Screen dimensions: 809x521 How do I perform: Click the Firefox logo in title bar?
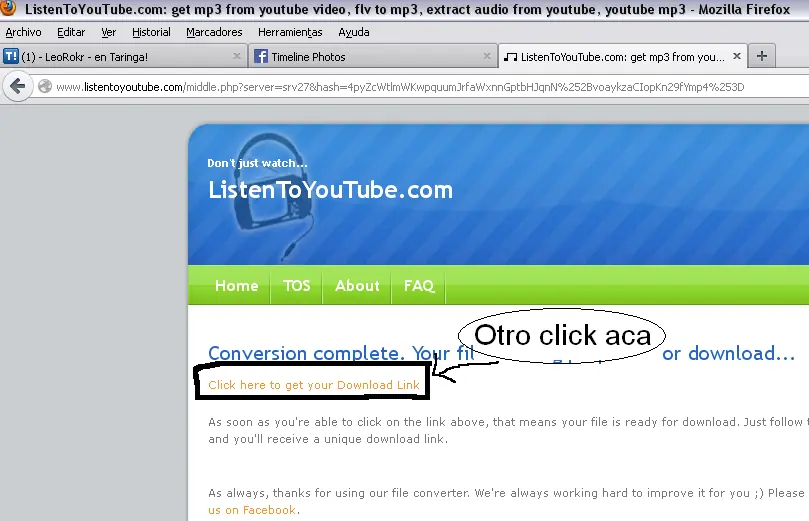click(8, 8)
